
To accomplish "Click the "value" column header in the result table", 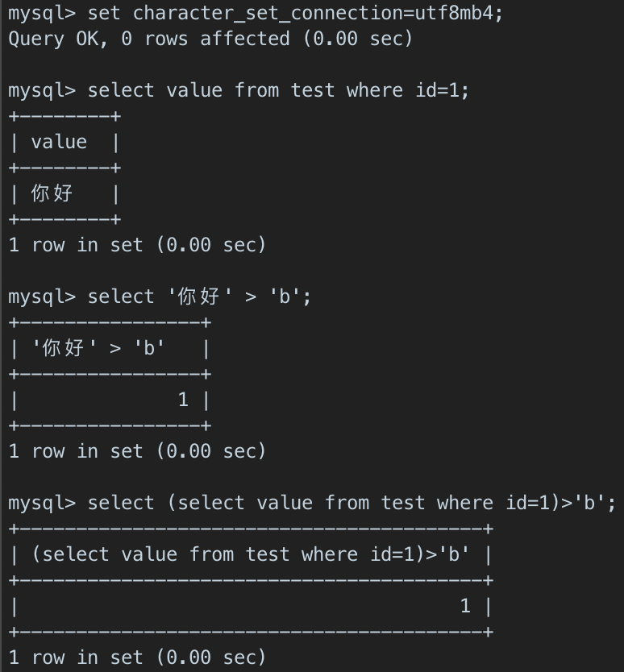I will (59, 143).
